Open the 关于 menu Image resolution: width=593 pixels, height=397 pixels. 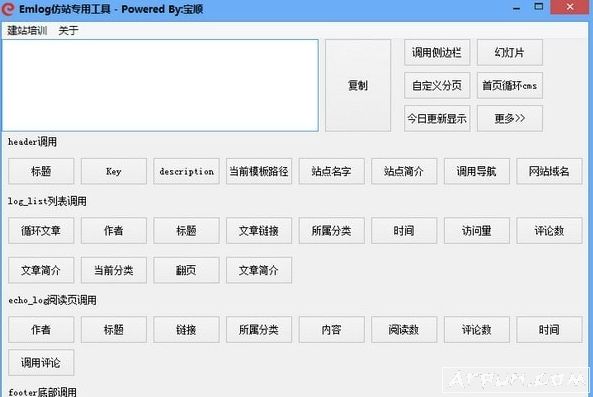(68, 30)
